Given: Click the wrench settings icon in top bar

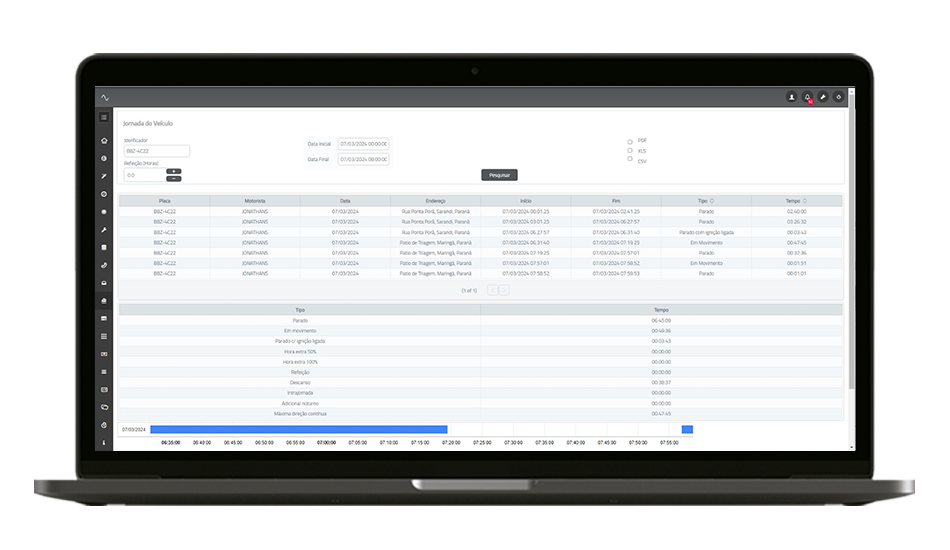Looking at the screenshot, I should (822, 97).
